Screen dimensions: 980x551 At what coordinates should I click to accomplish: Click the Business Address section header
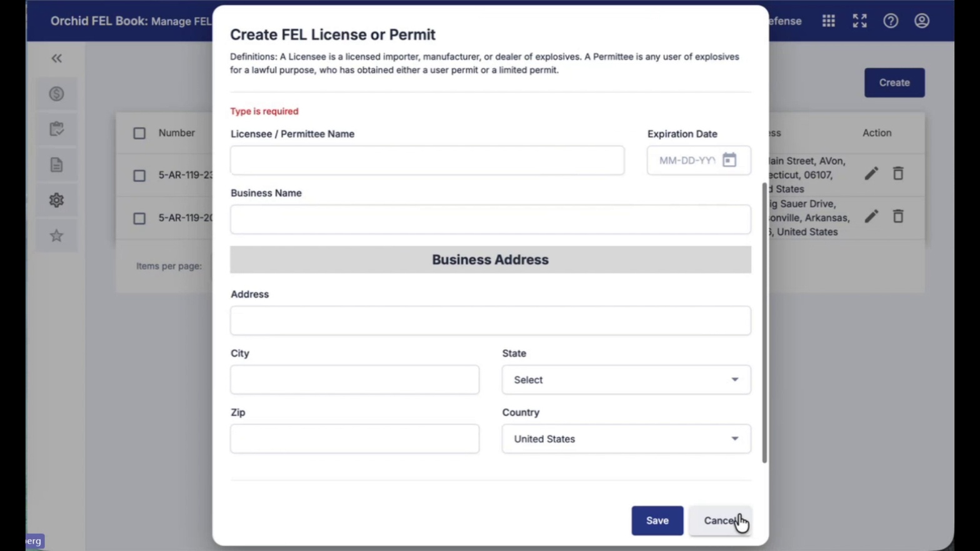[491, 260]
